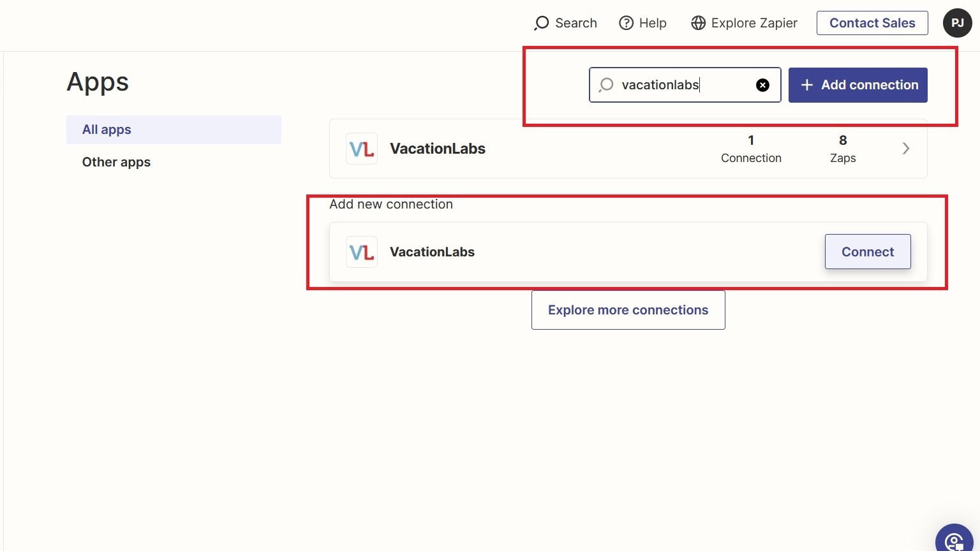Click the VL logo under Add new connection
Image resolution: width=980 pixels, height=551 pixels.
click(362, 252)
